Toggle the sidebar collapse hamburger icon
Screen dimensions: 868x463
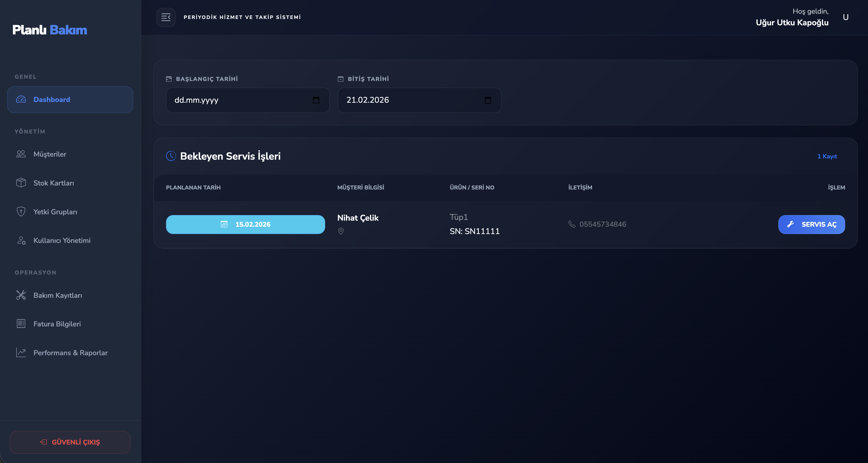[x=166, y=17]
